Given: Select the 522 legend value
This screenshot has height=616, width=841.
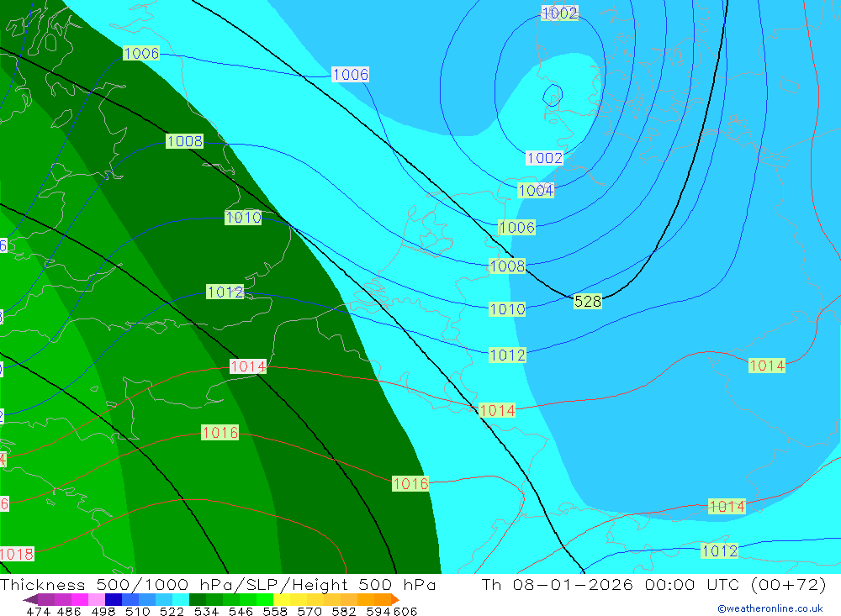Looking at the screenshot, I should click(172, 611).
